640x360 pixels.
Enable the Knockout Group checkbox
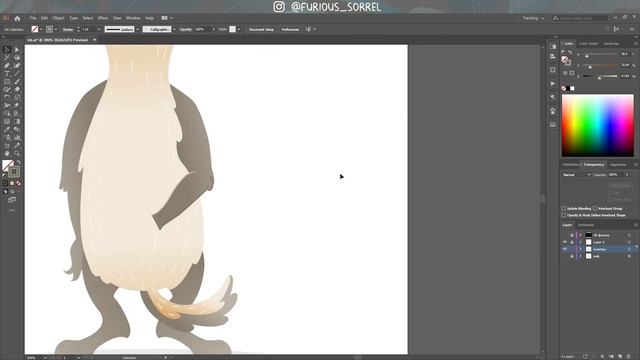(x=595, y=209)
